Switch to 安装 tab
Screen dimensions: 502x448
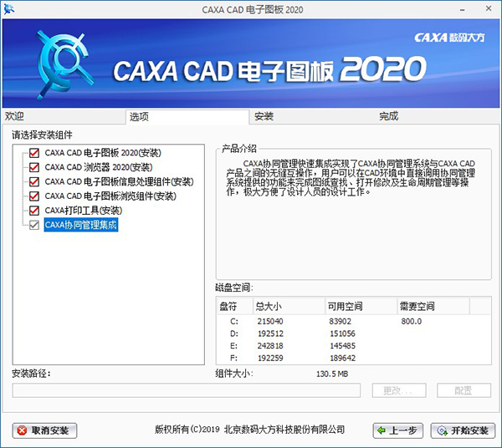click(x=312, y=116)
